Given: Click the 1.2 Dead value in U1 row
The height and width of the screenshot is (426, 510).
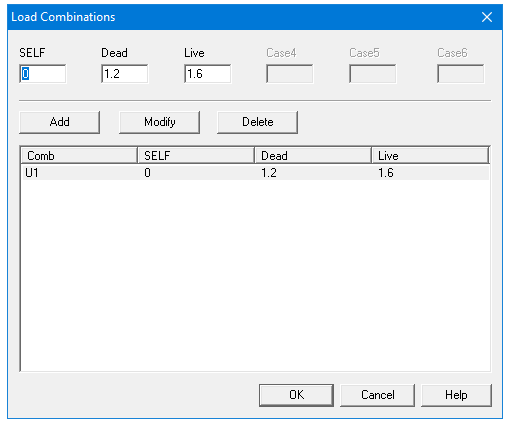Looking at the screenshot, I should (269, 173).
